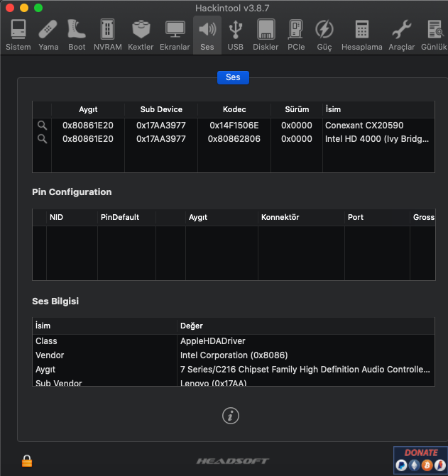Select the blue Ses tab
The width and height of the screenshot is (448, 476).
coord(233,77)
